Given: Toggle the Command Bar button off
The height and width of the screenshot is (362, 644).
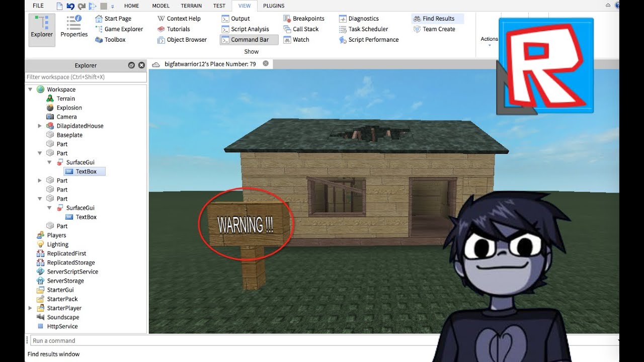Looking at the screenshot, I should point(249,40).
